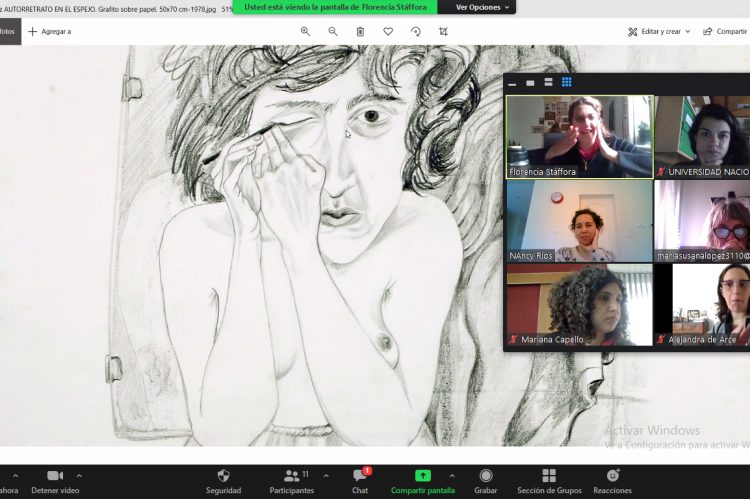Image resolution: width=750 pixels, height=499 pixels.
Task: Click Compartir pantalla button
Action: click(x=422, y=481)
